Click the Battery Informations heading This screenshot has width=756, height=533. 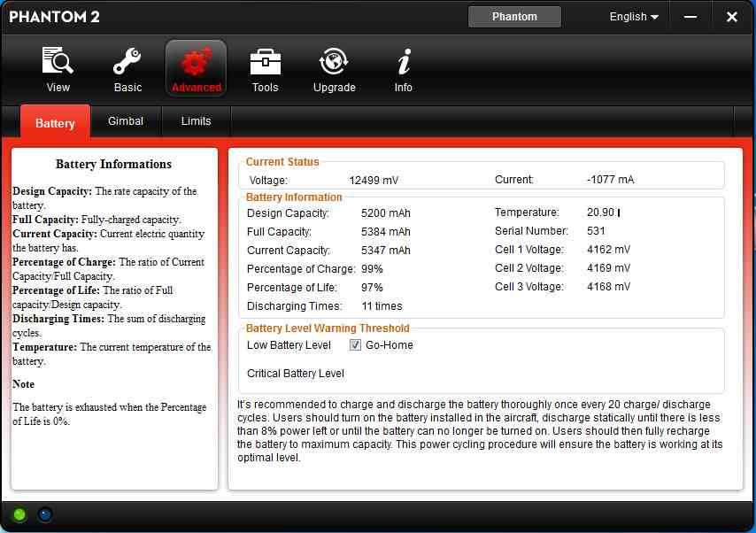tap(113, 164)
